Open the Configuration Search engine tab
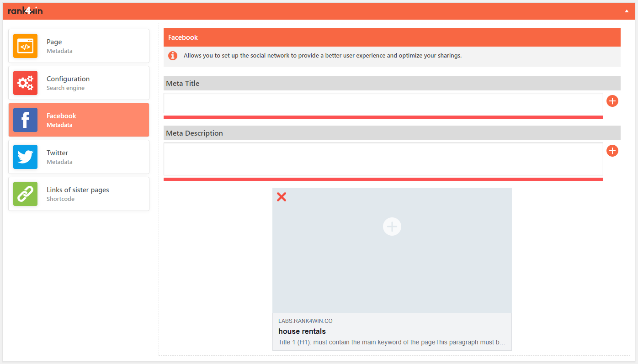Image resolution: width=638 pixels, height=364 pixels. [79, 83]
